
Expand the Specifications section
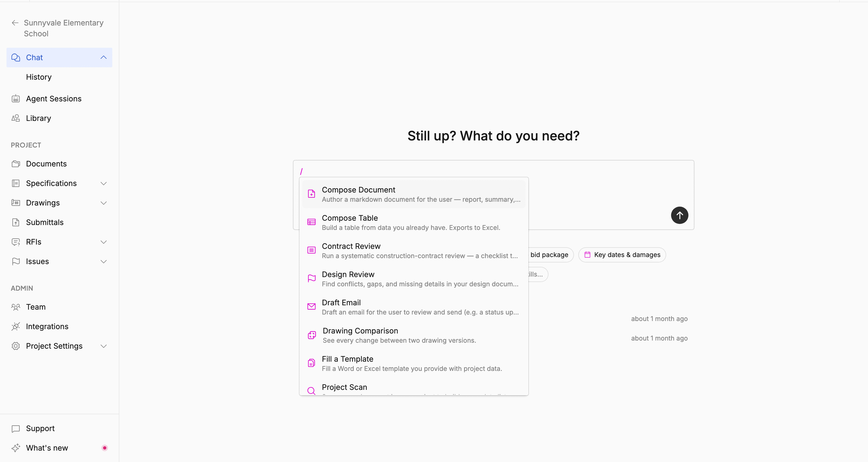(x=103, y=184)
